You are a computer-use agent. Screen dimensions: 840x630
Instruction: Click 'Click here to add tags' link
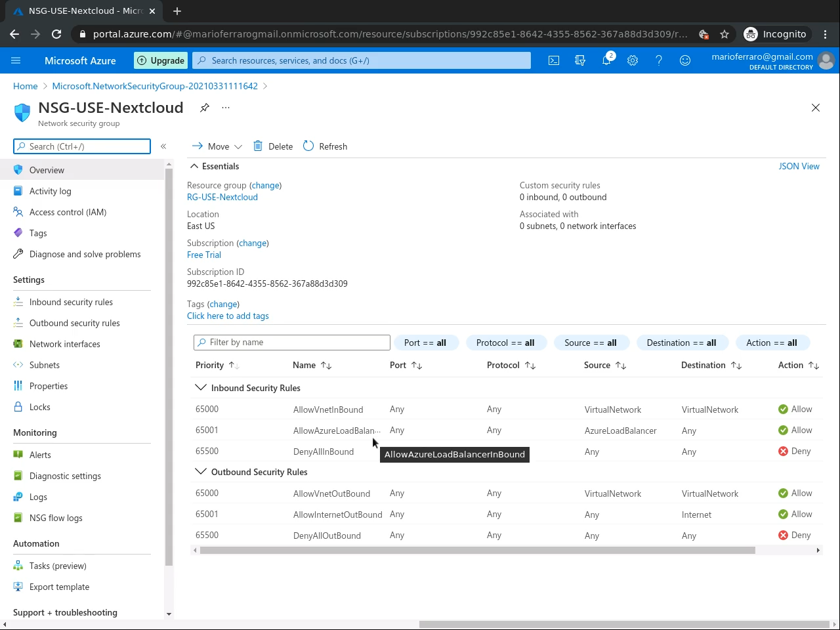(228, 316)
